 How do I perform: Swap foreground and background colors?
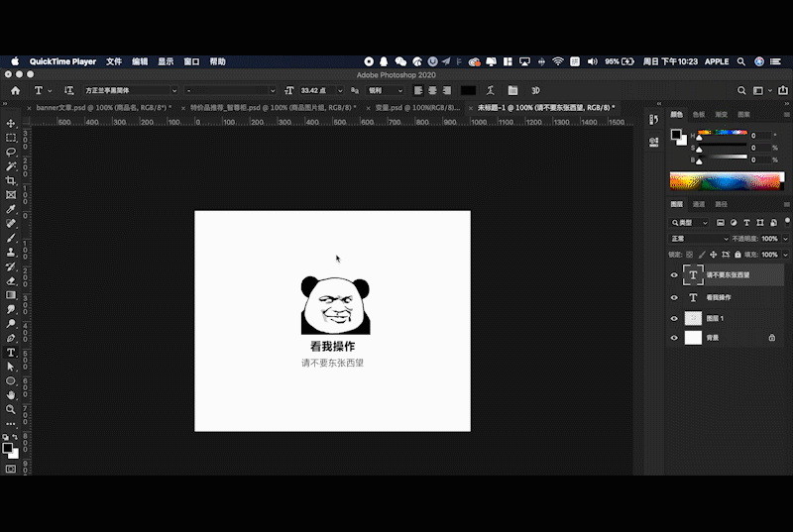15,437
